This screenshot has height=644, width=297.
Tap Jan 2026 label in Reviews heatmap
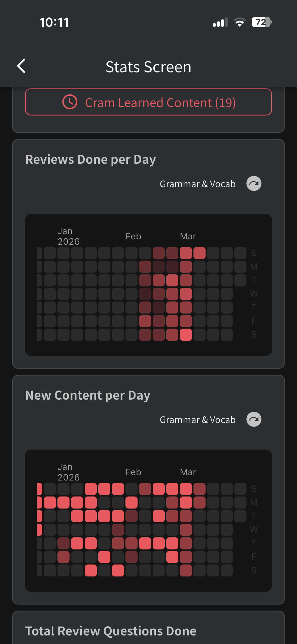point(68,236)
